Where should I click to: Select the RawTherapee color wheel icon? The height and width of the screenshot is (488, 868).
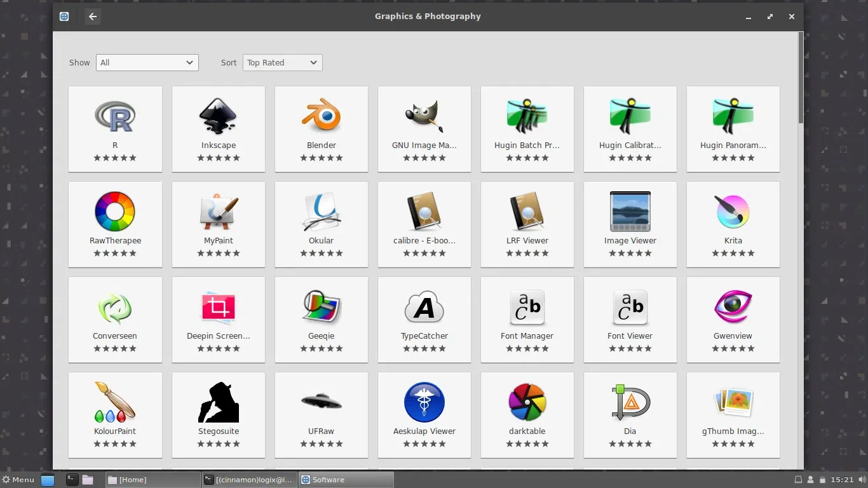point(115,212)
